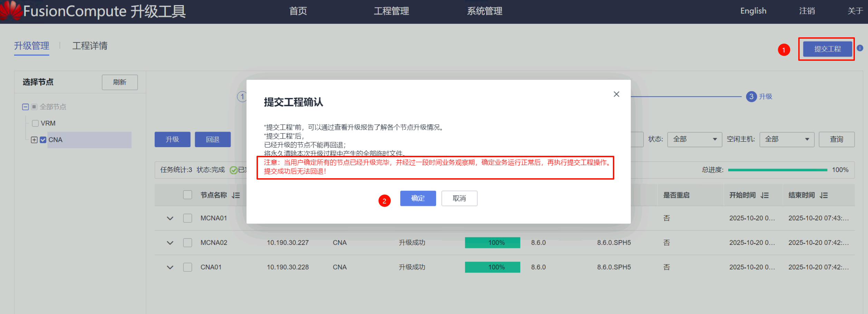
Task: Uncheck the CNA node checkbox
Action: coord(43,140)
